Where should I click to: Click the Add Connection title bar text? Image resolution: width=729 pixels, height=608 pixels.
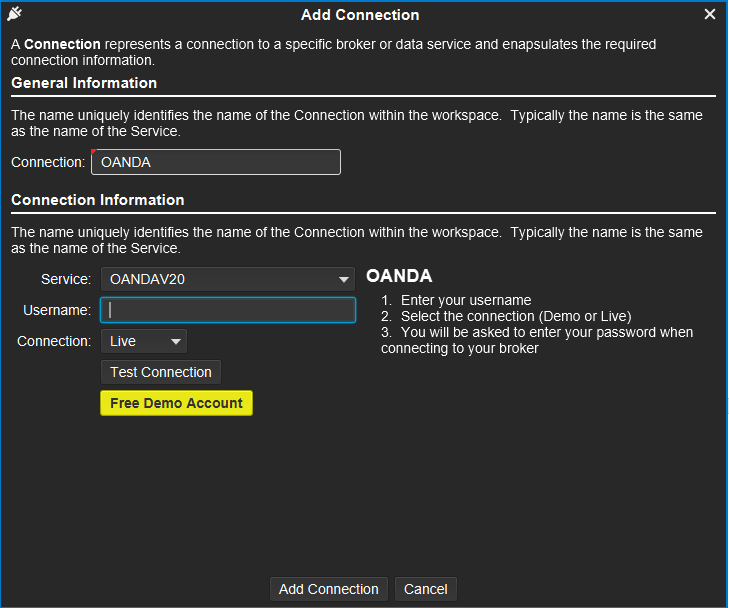coord(360,15)
